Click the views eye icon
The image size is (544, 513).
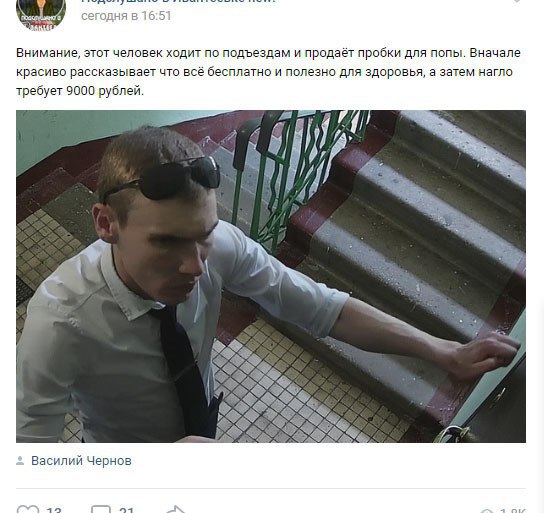[x=487, y=511]
